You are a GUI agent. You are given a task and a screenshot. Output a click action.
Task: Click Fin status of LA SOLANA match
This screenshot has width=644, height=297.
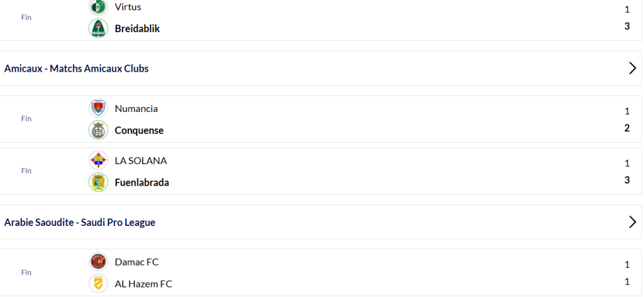point(26,171)
